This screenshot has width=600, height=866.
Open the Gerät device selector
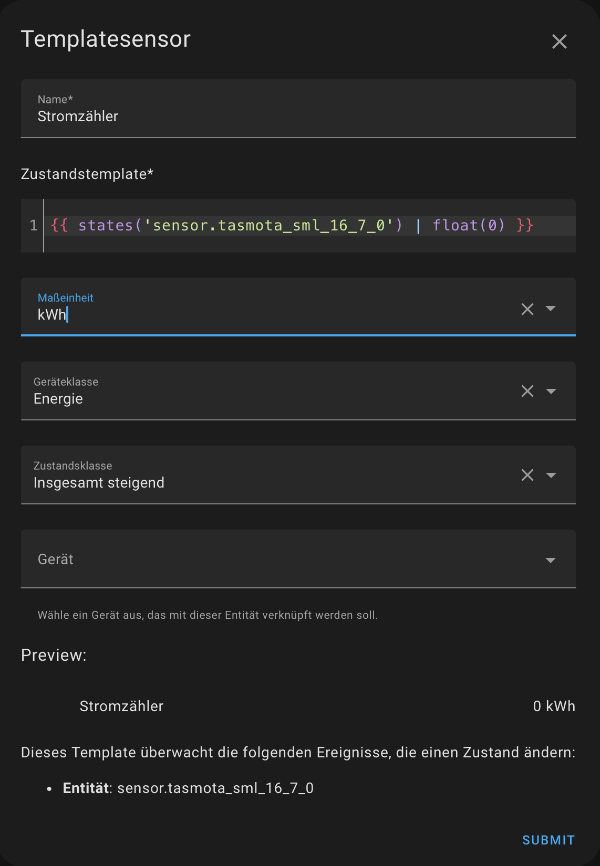[551, 559]
